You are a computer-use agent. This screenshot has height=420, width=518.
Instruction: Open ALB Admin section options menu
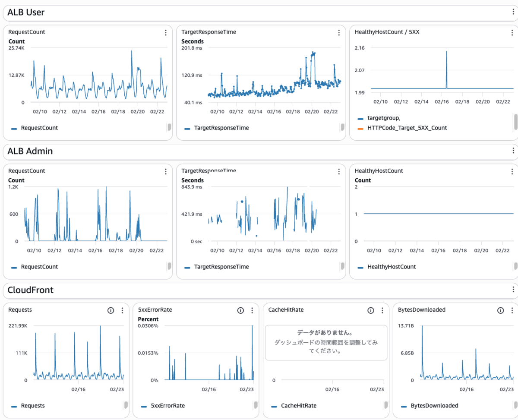coord(512,151)
